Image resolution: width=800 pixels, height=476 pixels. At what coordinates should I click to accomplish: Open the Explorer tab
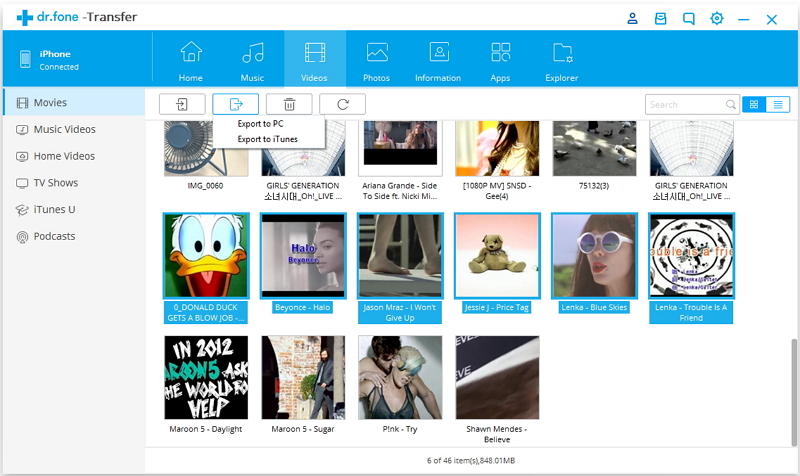[x=562, y=60]
